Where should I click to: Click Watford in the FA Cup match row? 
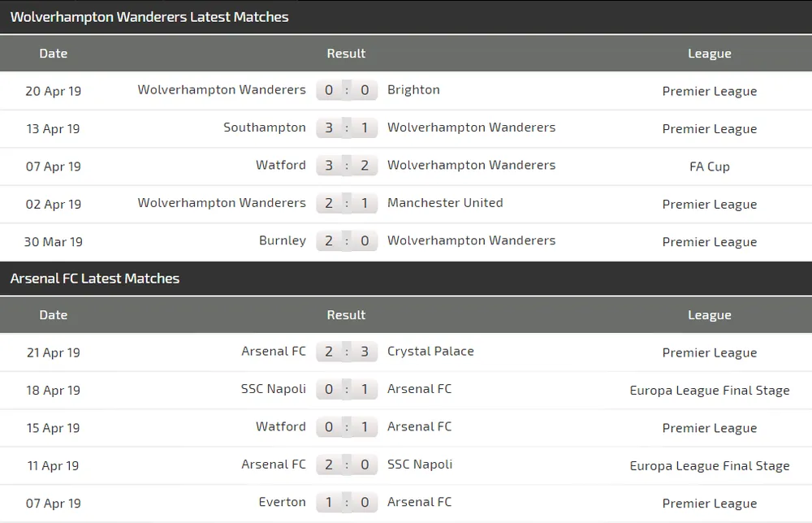tap(281, 166)
